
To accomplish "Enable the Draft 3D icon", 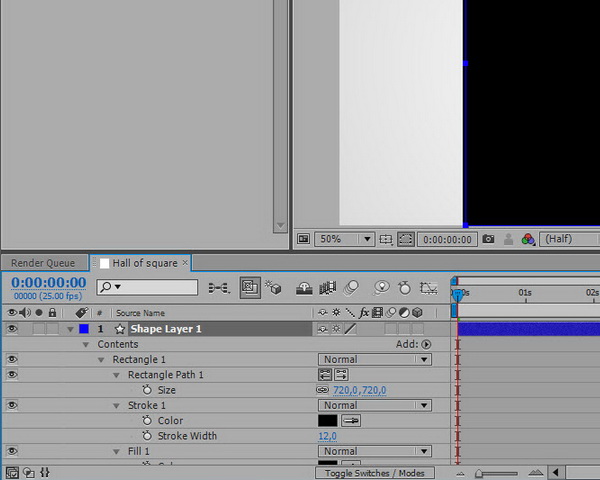I will (x=274, y=287).
